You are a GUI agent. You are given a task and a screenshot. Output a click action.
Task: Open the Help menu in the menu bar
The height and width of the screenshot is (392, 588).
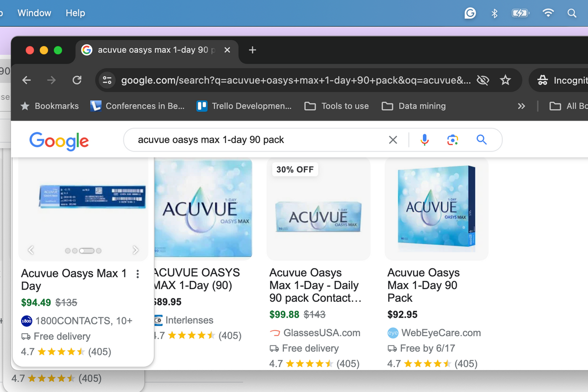tap(75, 13)
